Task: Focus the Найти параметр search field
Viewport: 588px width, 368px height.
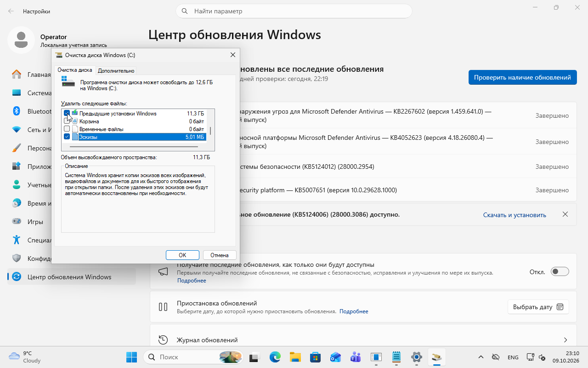Action: tap(294, 11)
